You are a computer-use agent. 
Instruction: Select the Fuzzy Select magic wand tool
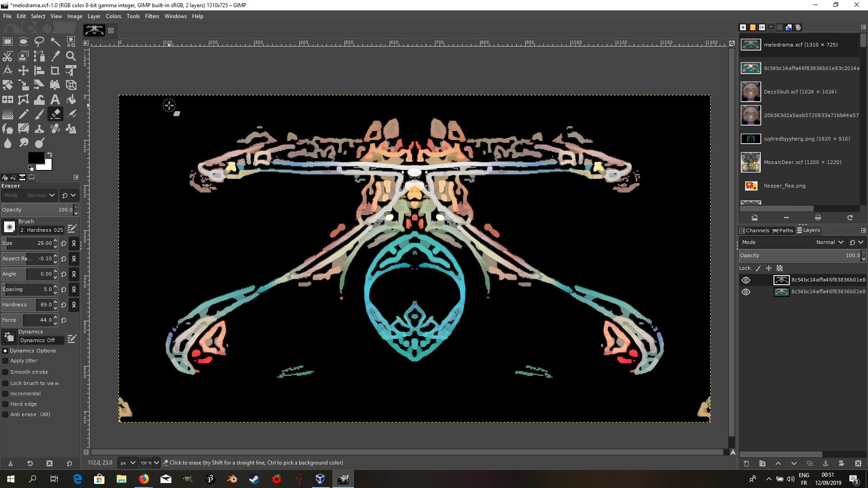[55, 42]
